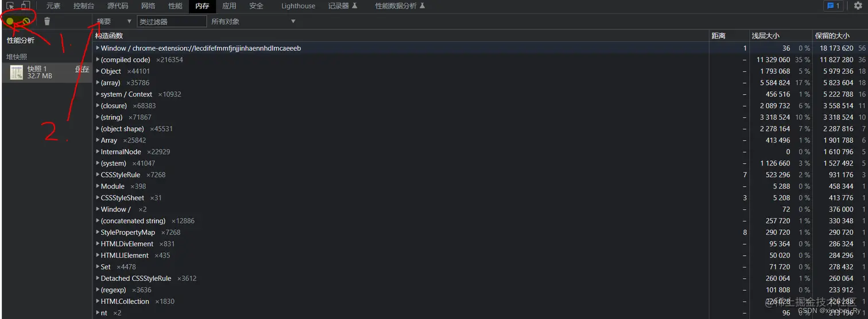Viewport: 868px width, 319px height.
Task: Expand the Detached CSSStyleRule row
Action: [x=98, y=278]
